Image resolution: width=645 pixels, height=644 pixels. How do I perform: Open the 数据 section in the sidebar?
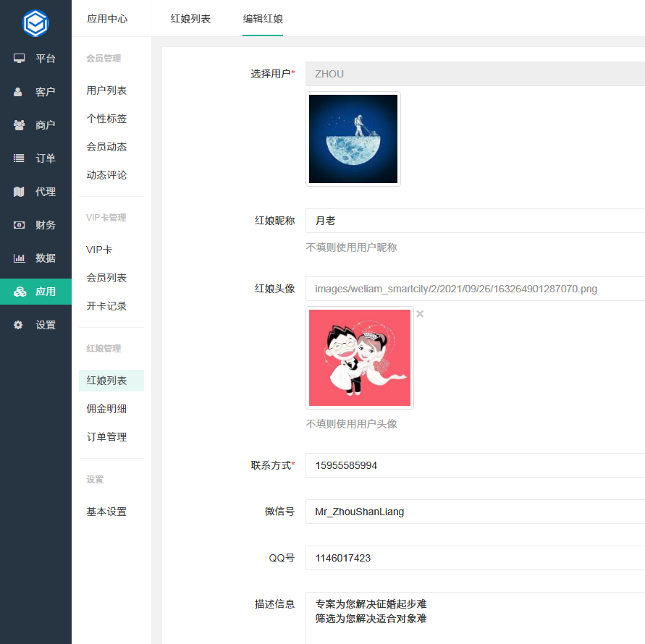(35, 258)
